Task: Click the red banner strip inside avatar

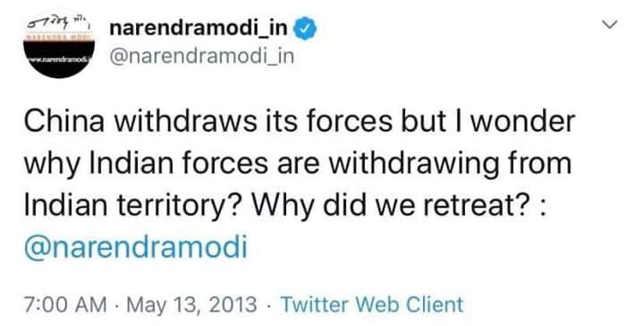Action: pyautogui.click(x=60, y=37)
